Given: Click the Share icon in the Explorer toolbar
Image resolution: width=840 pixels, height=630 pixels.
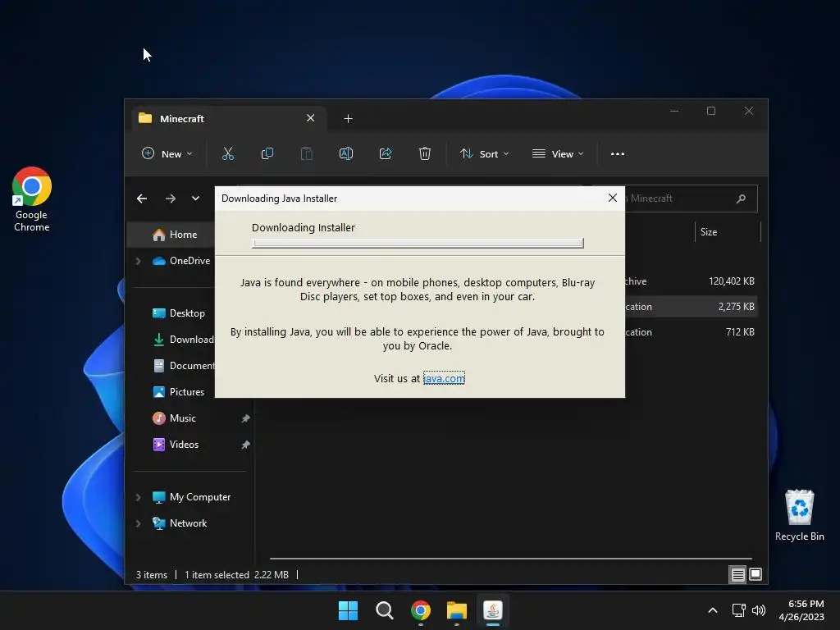Looking at the screenshot, I should (x=386, y=153).
